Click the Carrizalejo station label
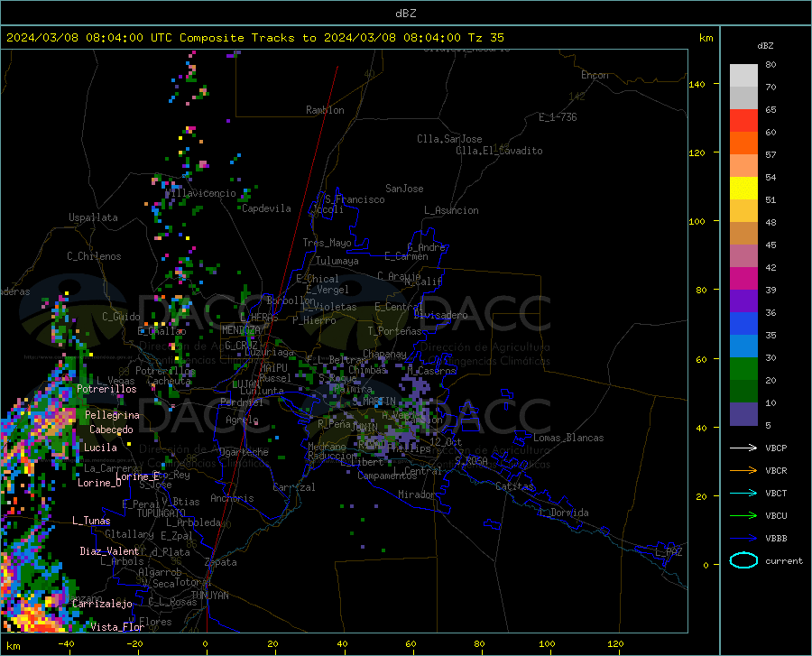Viewport: 812px width, 656px height. (x=102, y=604)
